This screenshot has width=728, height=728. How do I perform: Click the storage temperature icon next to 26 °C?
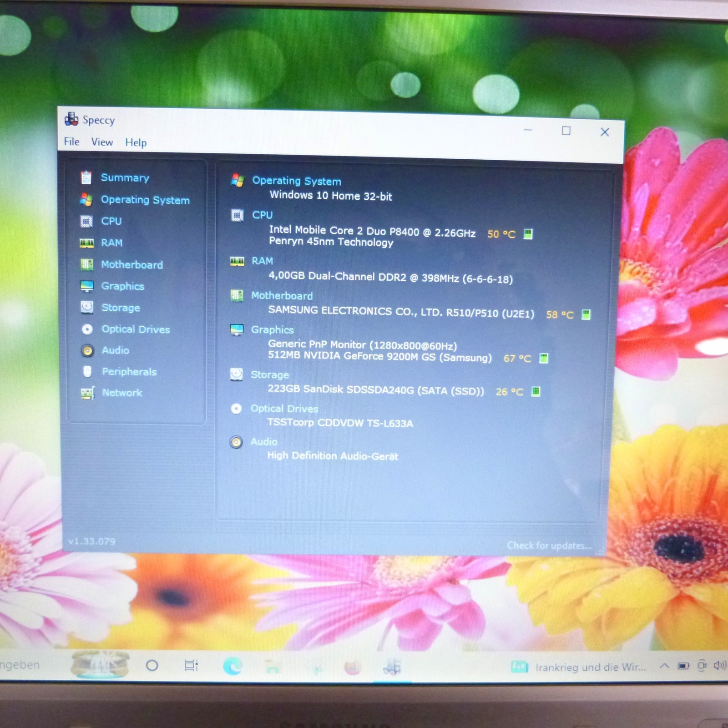(x=536, y=391)
